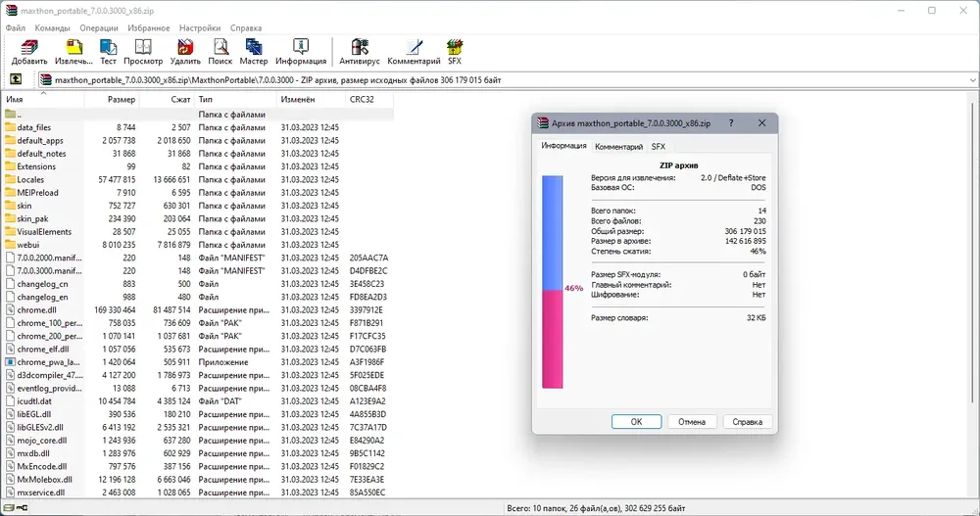Select the VisualElements folder row
Screen dimensions: 980x516
pos(199,232)
